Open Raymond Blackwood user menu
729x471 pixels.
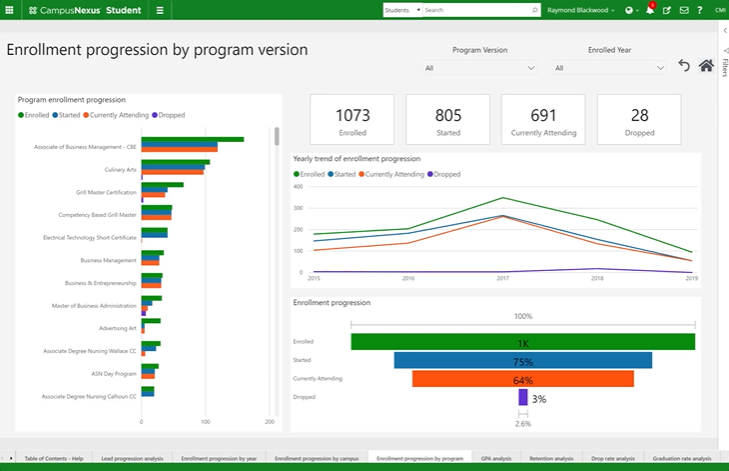[x=581, y=10]
